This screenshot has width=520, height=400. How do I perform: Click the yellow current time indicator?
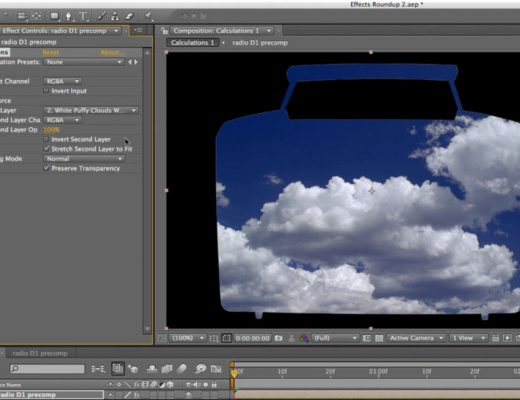(x=234, y=373)
